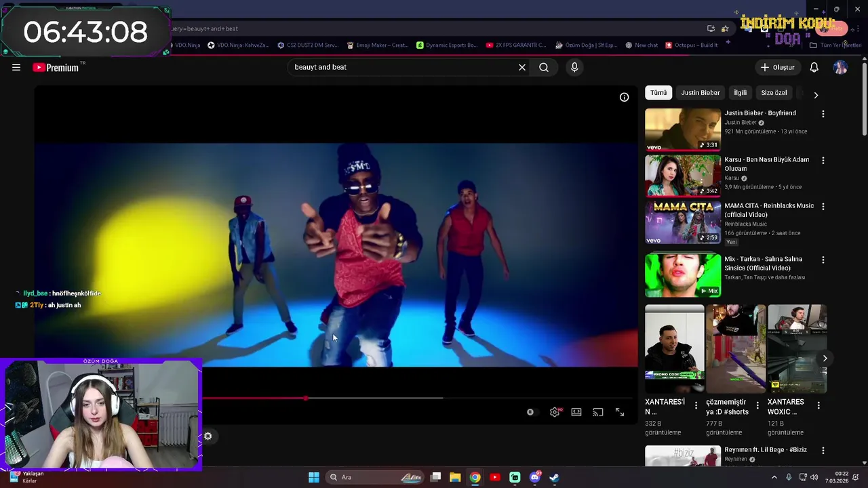
Task: Open XANTARES İN short thumbnail
Action: 674,349
